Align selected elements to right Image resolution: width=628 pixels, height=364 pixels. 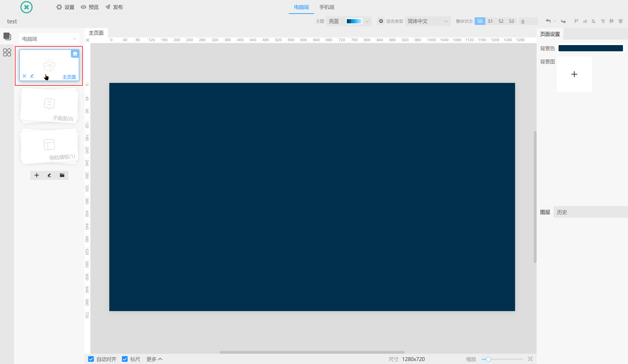pos(603,21)
